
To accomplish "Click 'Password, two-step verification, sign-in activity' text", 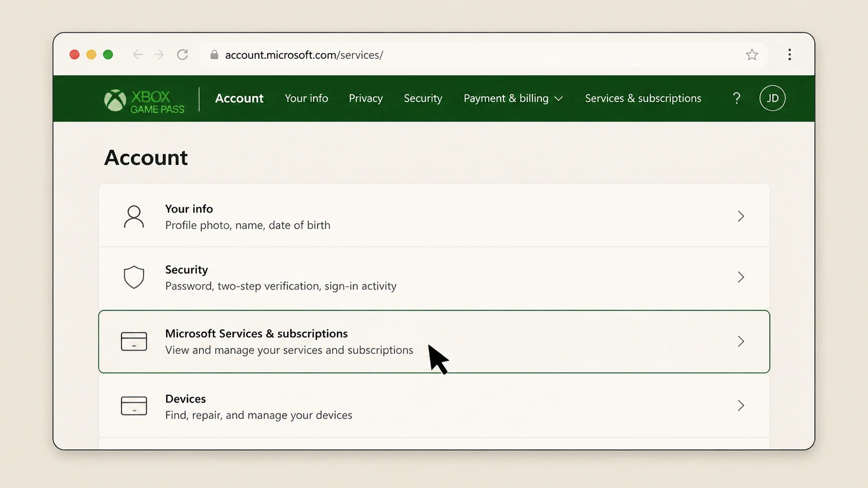I will pyautogui.click(x=281, y=286).
